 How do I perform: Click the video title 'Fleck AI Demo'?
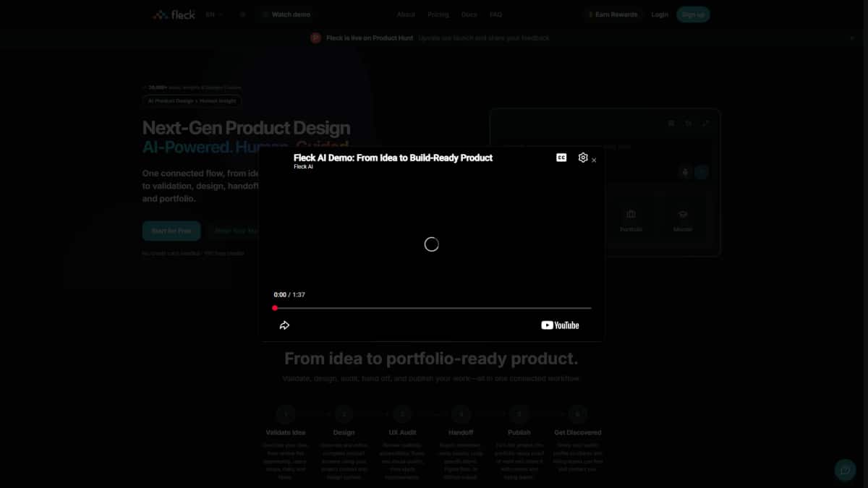393,157
